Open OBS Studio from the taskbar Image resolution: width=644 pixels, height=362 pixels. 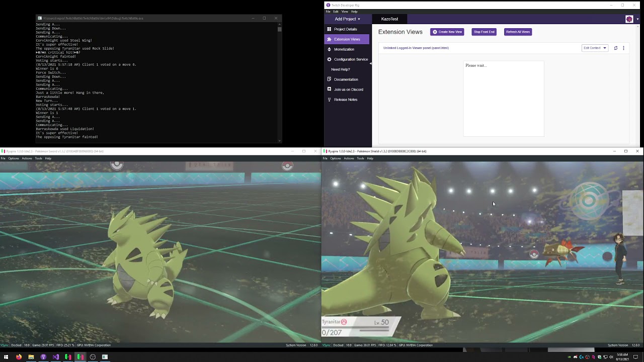93,357
